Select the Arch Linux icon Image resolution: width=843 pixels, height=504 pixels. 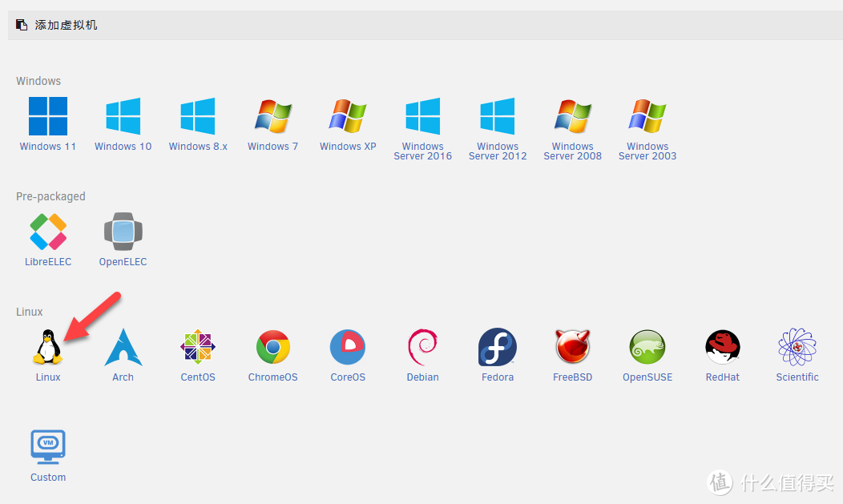[123, 347]
